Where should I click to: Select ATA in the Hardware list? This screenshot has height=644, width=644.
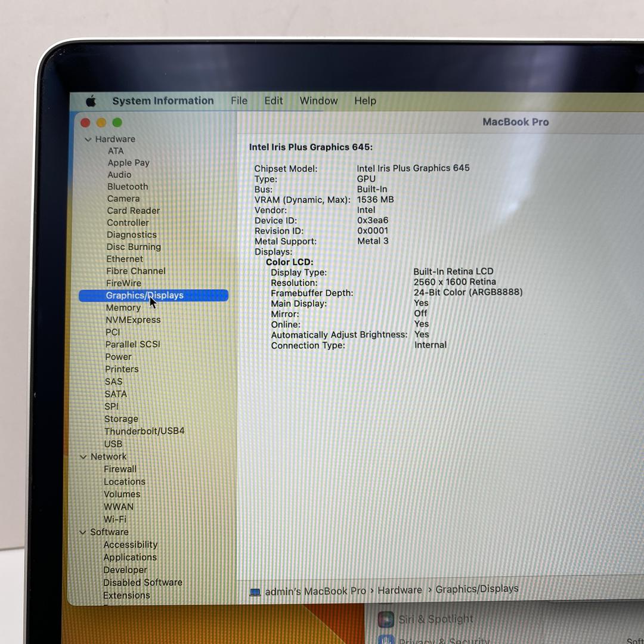pyautogui.click(x=116, y=151)
